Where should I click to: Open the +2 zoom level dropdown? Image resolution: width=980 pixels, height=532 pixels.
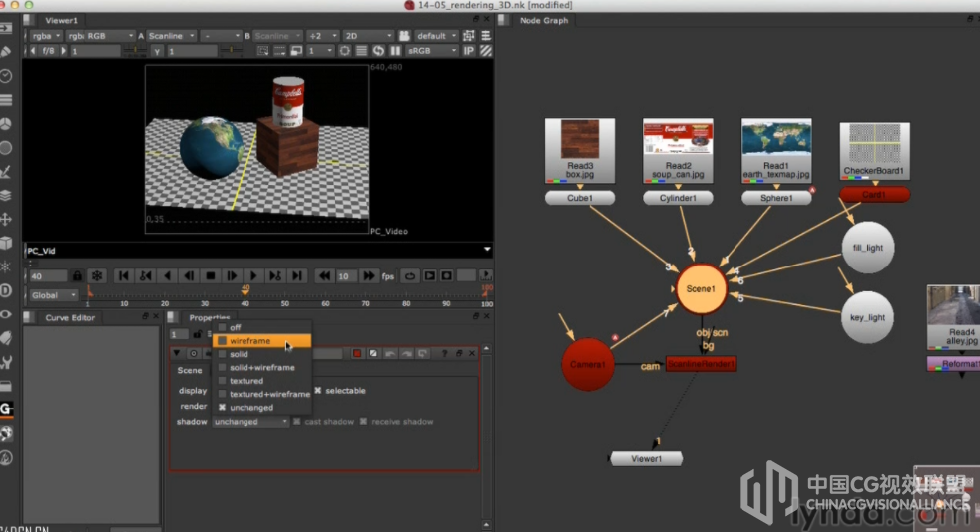(x=323, y=36)
